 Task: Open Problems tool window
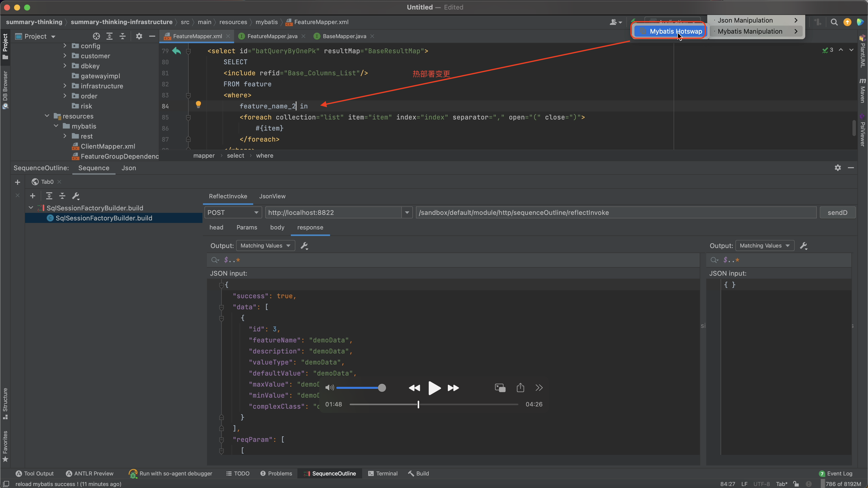coord(276,473)
